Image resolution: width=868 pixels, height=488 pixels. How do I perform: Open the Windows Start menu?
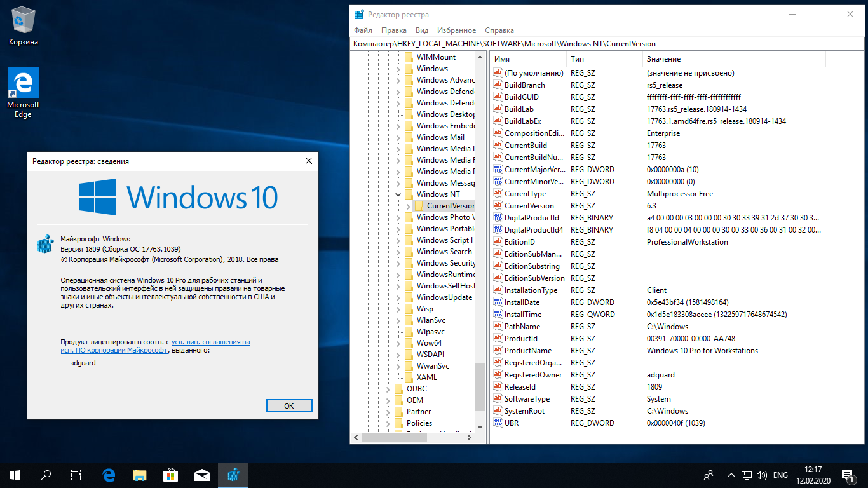(x=15, y=475)
